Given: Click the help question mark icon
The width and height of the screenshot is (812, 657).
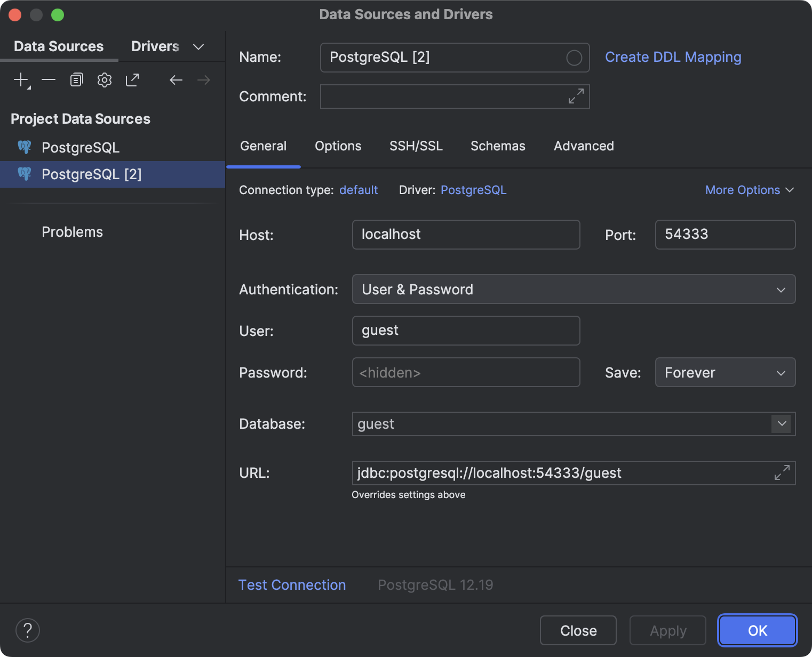Looking at the screenshot, I should tap(28, 630).
